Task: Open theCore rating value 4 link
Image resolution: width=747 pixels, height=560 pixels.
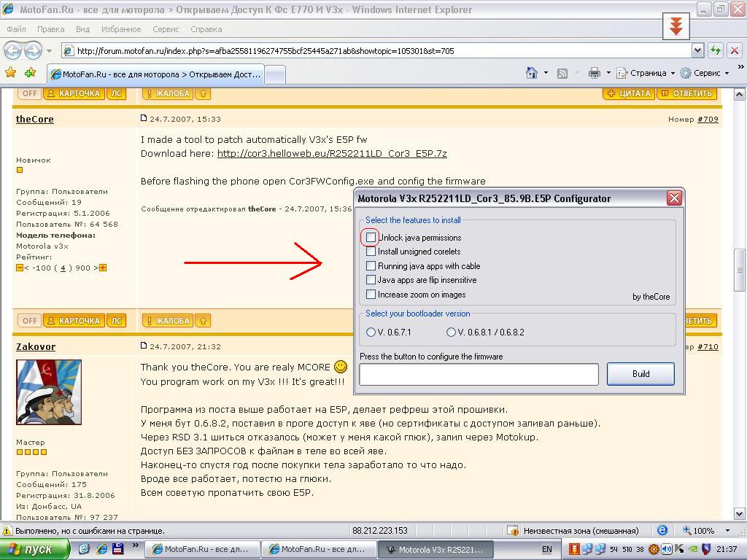Action: click(x=63, y=268)
